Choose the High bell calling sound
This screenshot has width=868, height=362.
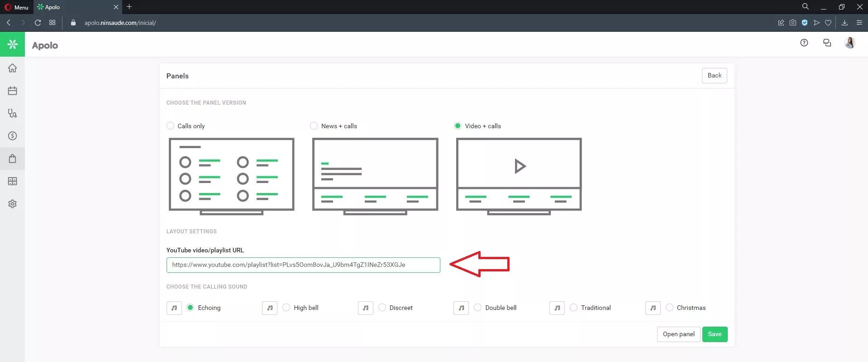point(286,308)
